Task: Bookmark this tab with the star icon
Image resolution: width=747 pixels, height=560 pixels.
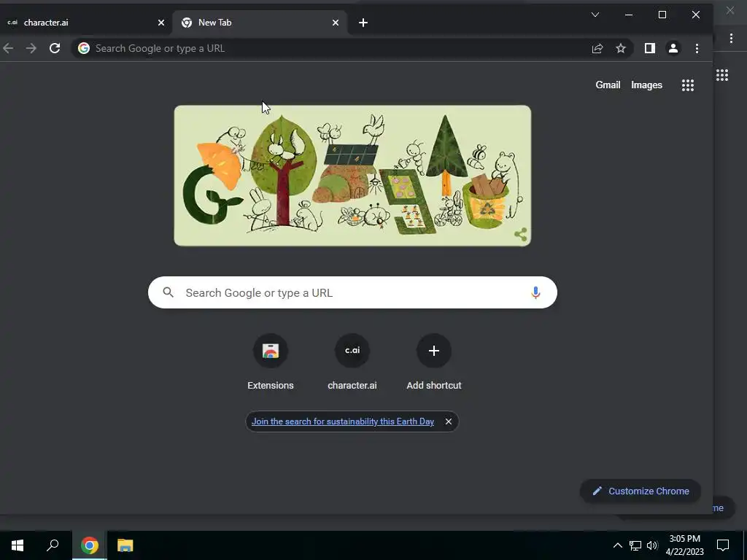Action: pyautogui.click(x=620, y=48)
